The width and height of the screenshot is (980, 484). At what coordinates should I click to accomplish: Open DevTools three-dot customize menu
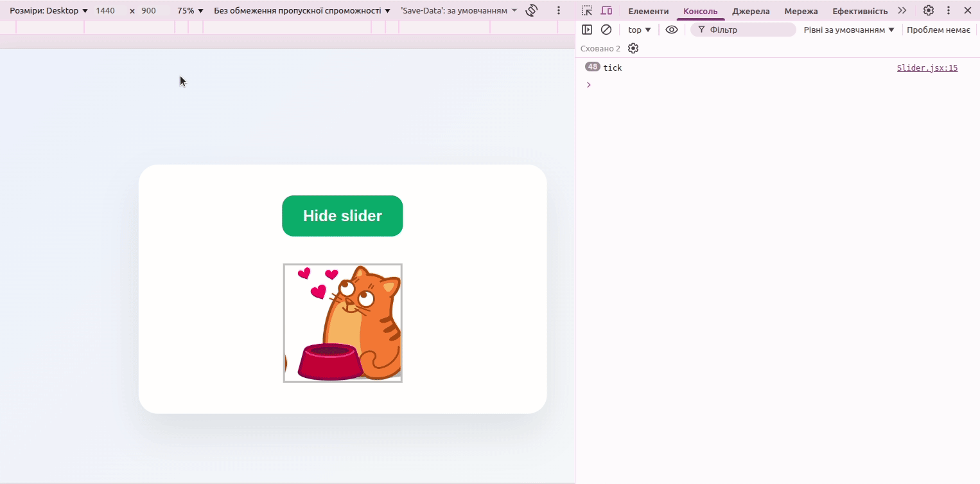pos(949,10)
